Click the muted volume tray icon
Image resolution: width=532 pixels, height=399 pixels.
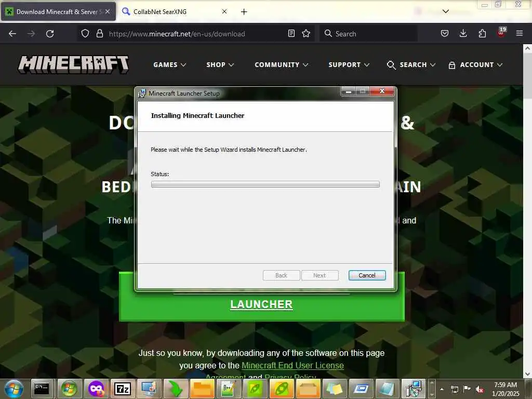pyautogui.click(x=480, y=389)
